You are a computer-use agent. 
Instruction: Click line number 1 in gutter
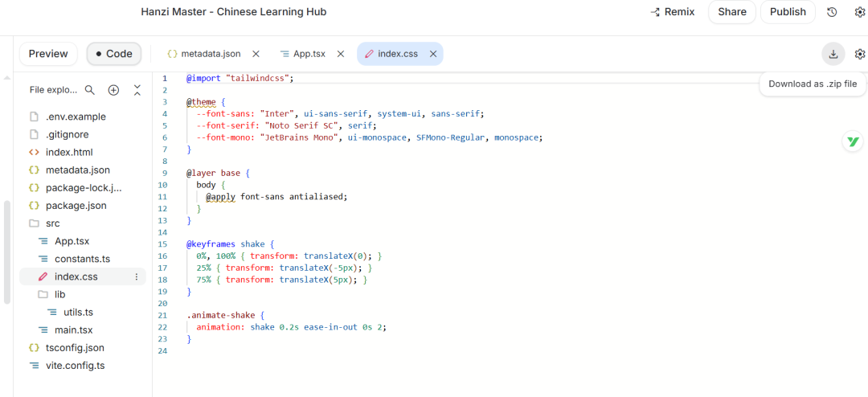click(165, 78)
